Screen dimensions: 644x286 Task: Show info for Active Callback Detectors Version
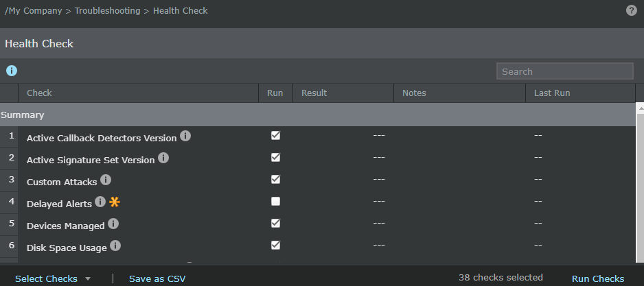tap(185, 136)
